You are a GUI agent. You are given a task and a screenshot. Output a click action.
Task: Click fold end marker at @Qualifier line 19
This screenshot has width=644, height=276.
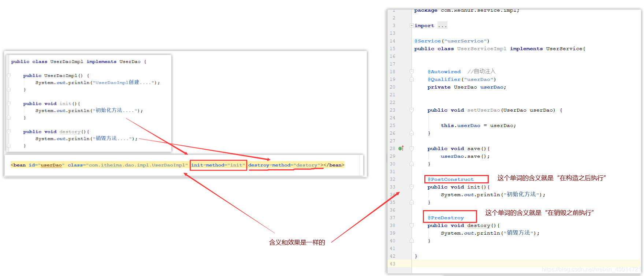pos(412,79)
